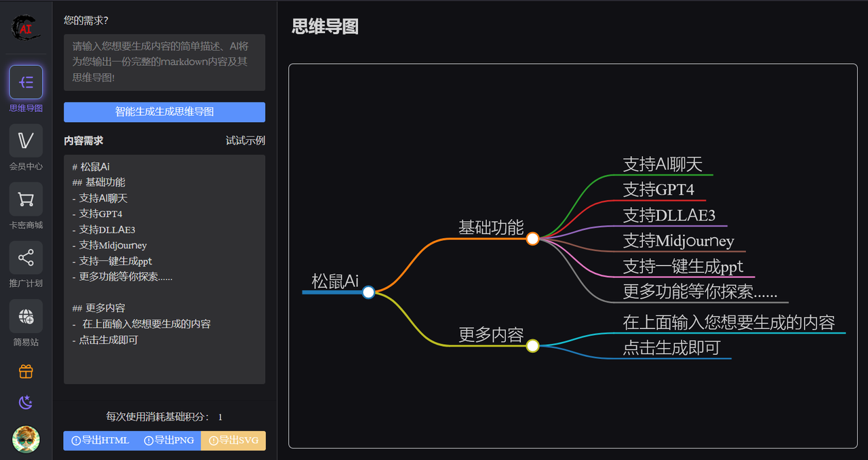Collapse the 基础功能 node orange circle

532,239
